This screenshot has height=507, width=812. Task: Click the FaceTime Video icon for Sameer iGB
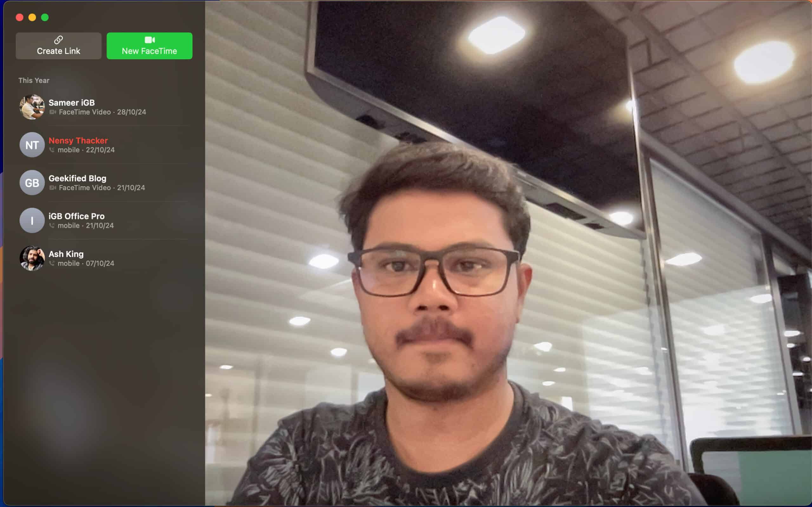pos(52,112)
